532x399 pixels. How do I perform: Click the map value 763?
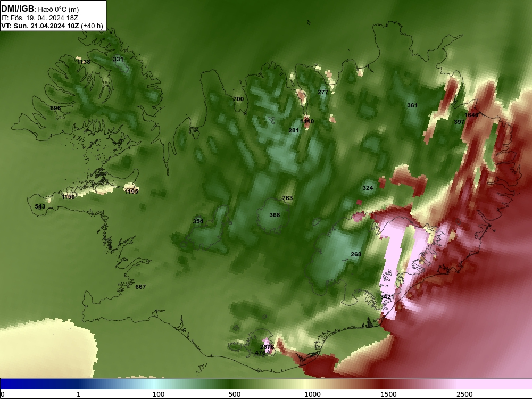287,198
